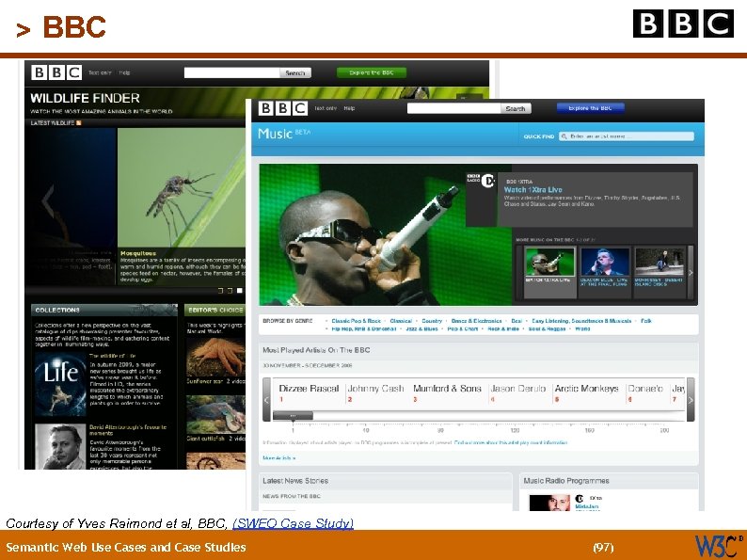Open David Attenborough's favourite moments link
The height and width of the screenshot is (560, 747).
tap(128, 430)
